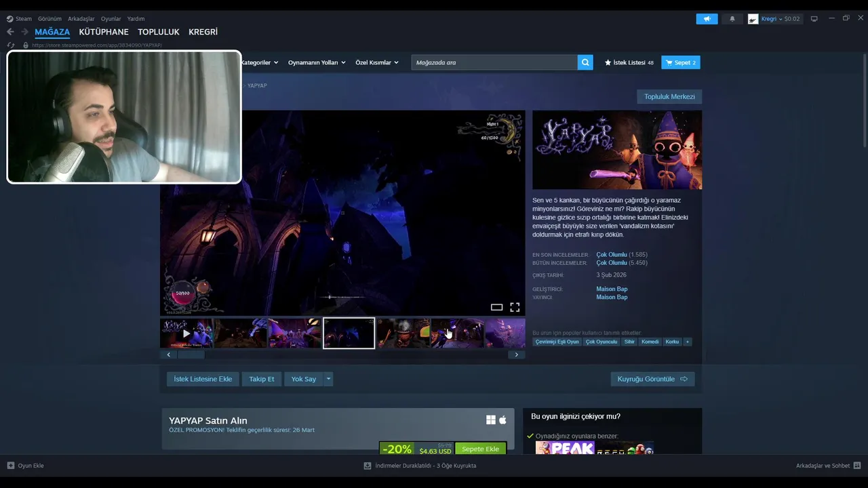The width and height of the screenshot is (868, 488).
Task: Click the Çok Oyunculu tag
Action: [601, 342]
